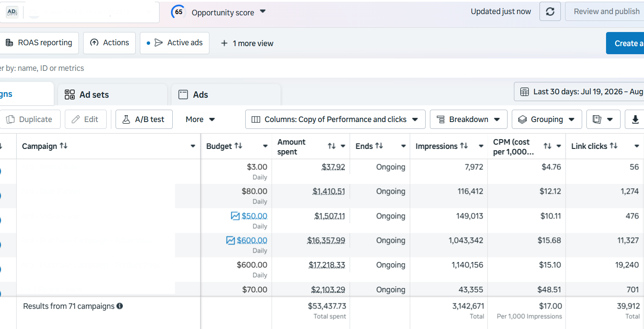
Task: Open the Breakdown dropdown
Action: (x=468, y=119)
